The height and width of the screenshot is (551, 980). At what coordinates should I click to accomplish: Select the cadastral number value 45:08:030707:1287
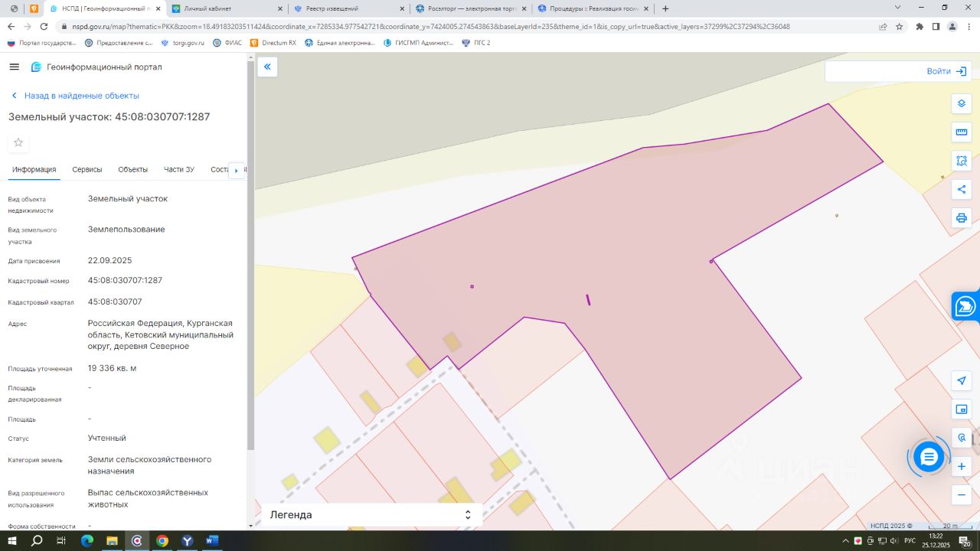(x=125, y=280)
